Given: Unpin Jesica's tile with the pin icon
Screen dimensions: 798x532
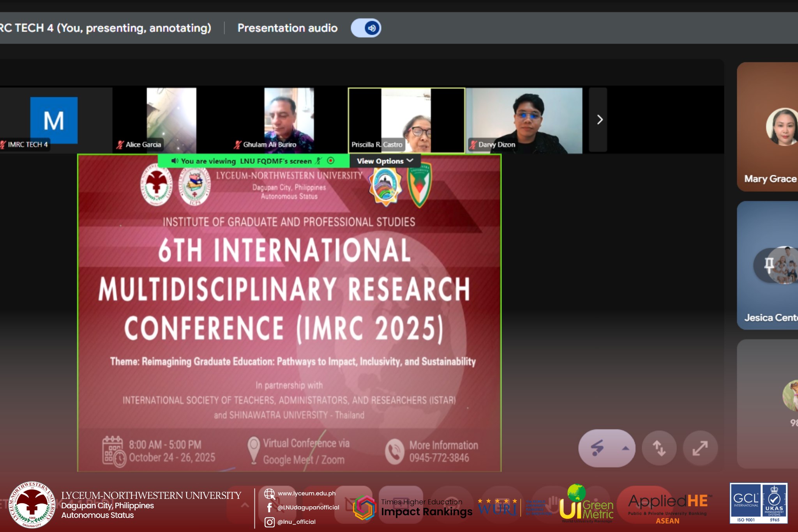Looking at the screenshot, I should (769, 265).
